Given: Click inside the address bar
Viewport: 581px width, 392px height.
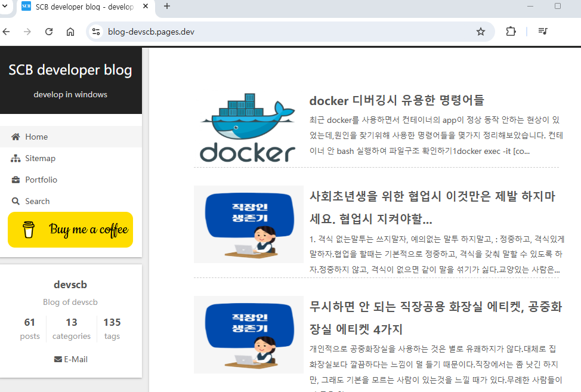Looking at the screenshot, I should pos(239,31).
